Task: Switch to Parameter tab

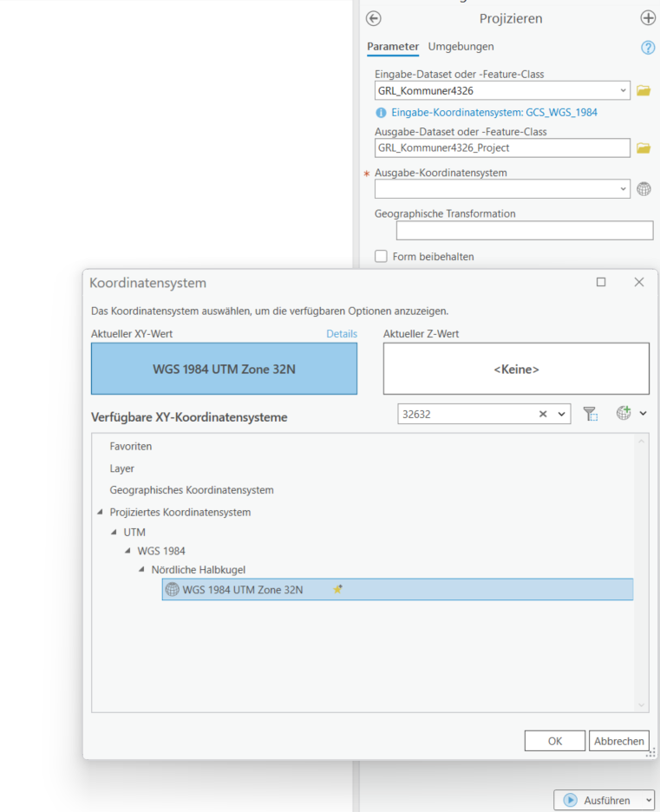Action: [393, 47]
